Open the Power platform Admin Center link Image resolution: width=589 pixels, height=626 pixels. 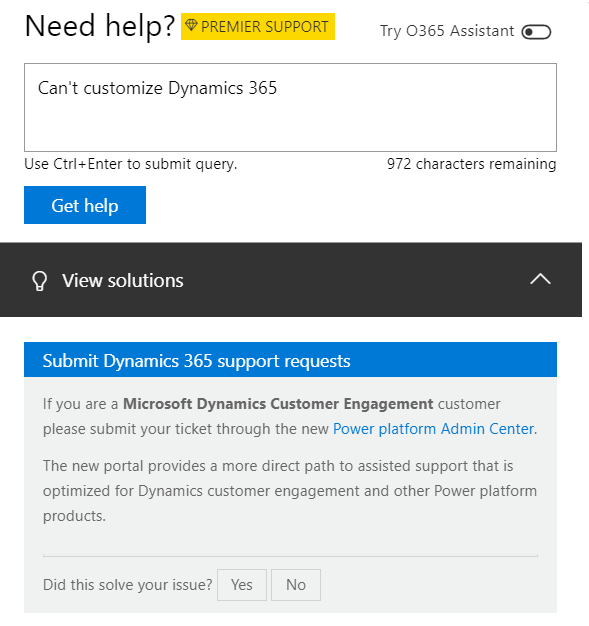tap(433, 429)
